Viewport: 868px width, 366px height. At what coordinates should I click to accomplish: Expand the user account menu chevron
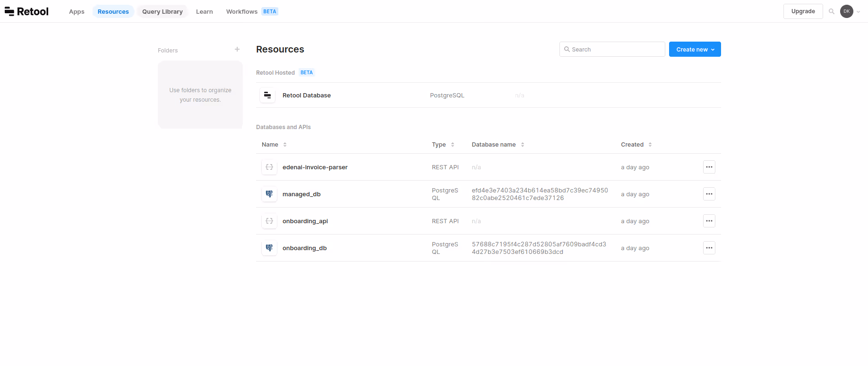[859, 12]
